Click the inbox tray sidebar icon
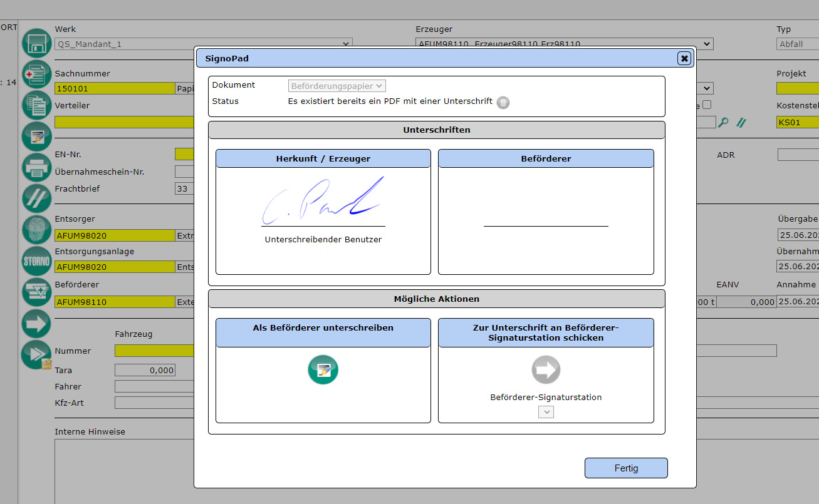The image size is (819, 504). 36,292
